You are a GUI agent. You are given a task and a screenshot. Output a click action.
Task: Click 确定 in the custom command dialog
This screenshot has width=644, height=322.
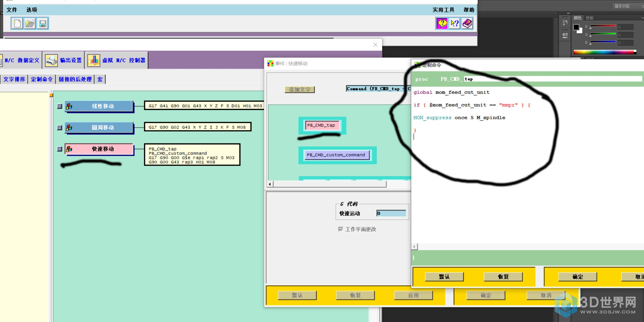coord(578,277)
